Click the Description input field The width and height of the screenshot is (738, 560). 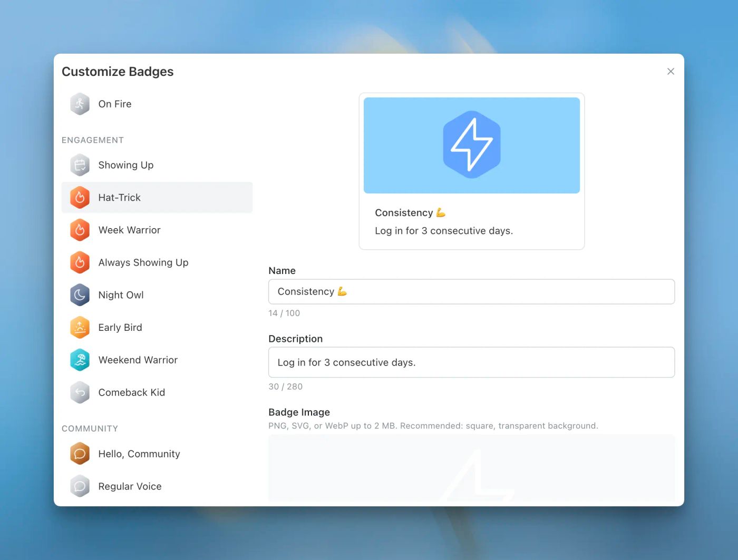pos(471,362)
